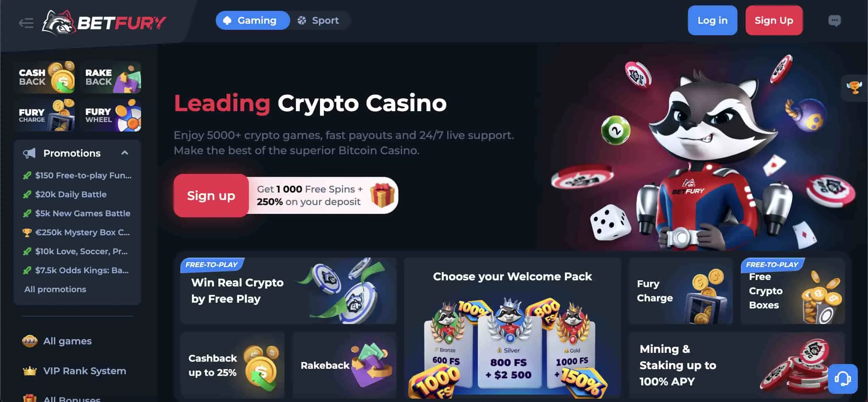The image size is (868, 402).
Task: Click the red Sign Up header button
Action: [774, 20]
